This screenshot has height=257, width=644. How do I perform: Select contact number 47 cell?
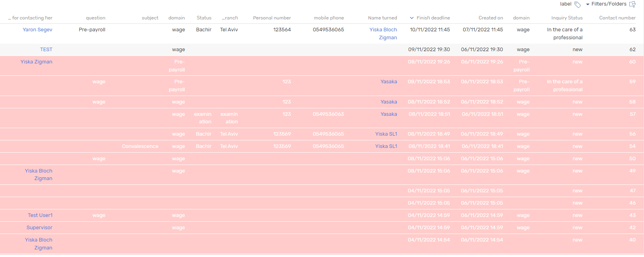[x=632, y=191]
